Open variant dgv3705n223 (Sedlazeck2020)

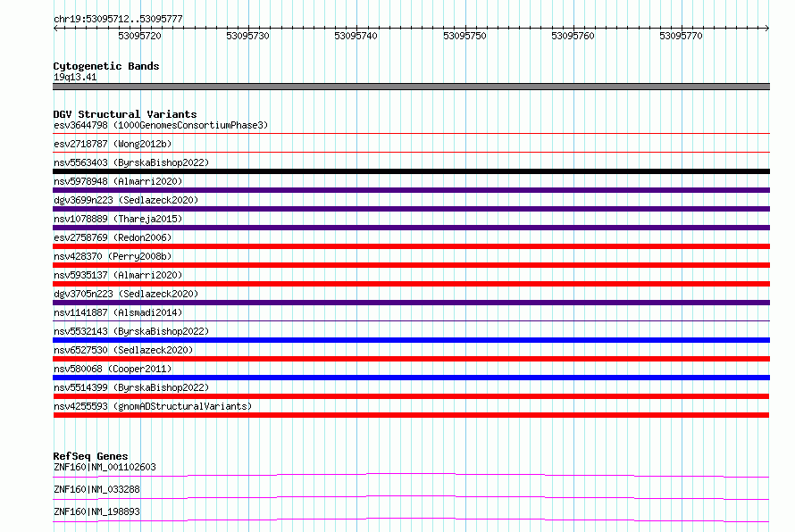(x=126, y=294)
